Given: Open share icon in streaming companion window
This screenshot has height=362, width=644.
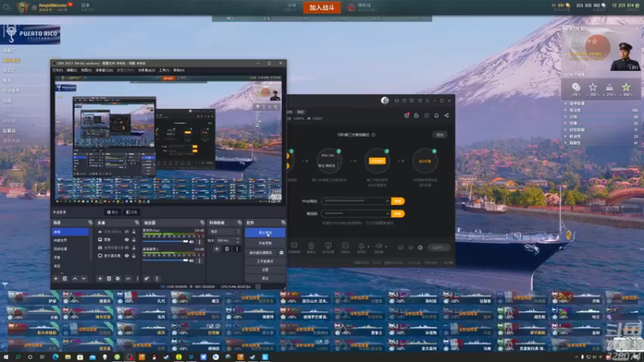Looking at the screenshot, I should point(447,116).
